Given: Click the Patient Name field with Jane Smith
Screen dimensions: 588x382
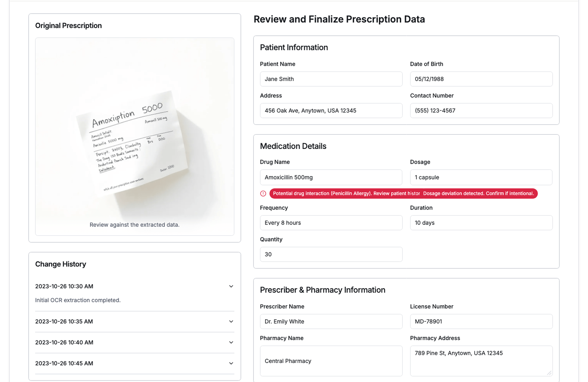Looking at the screenshot, I should (x=331, y=79).
